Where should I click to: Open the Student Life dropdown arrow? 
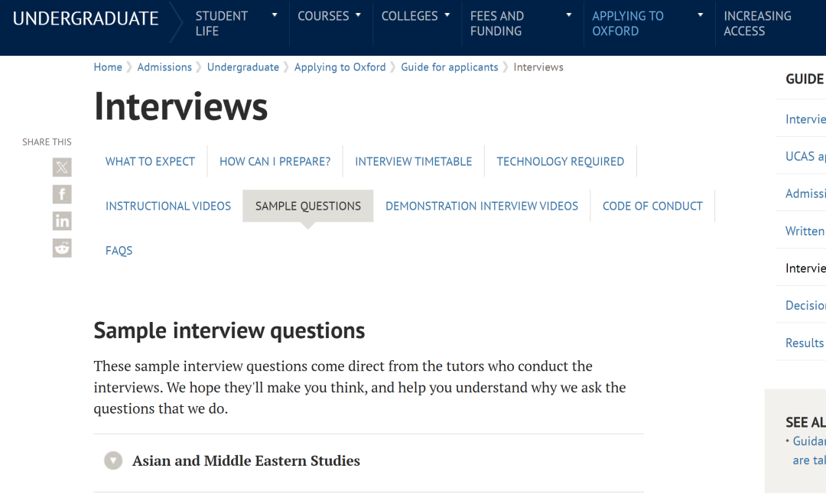275,15
